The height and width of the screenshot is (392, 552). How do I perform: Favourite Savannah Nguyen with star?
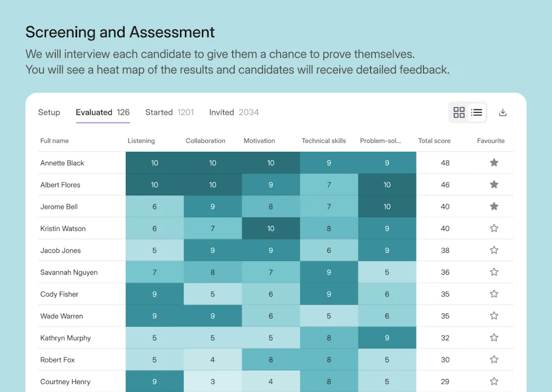494,272
